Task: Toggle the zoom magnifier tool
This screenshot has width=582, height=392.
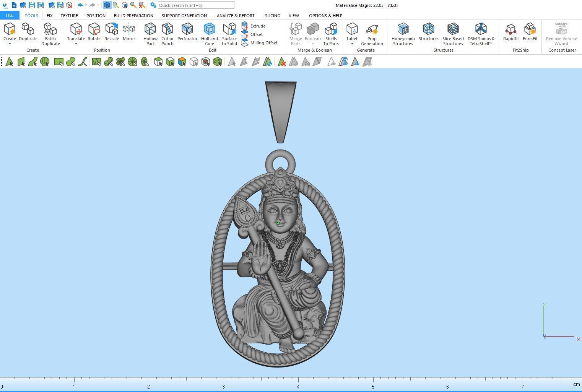Action: (x=133, y=5)
